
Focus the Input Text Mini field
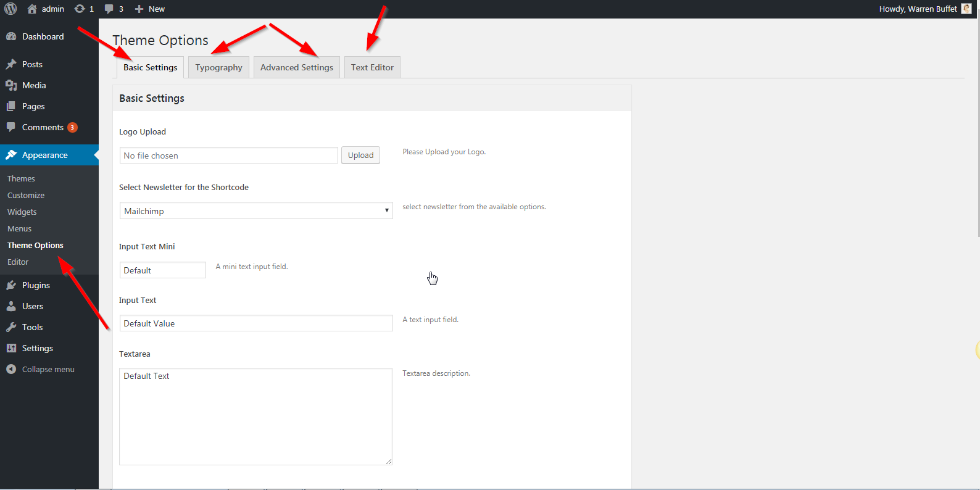163,270
